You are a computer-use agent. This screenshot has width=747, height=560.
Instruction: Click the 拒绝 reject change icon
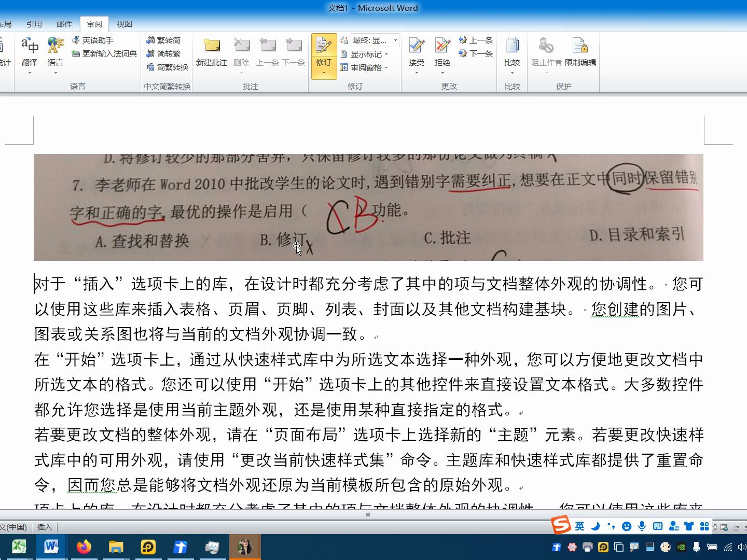(x=442, y=46)
